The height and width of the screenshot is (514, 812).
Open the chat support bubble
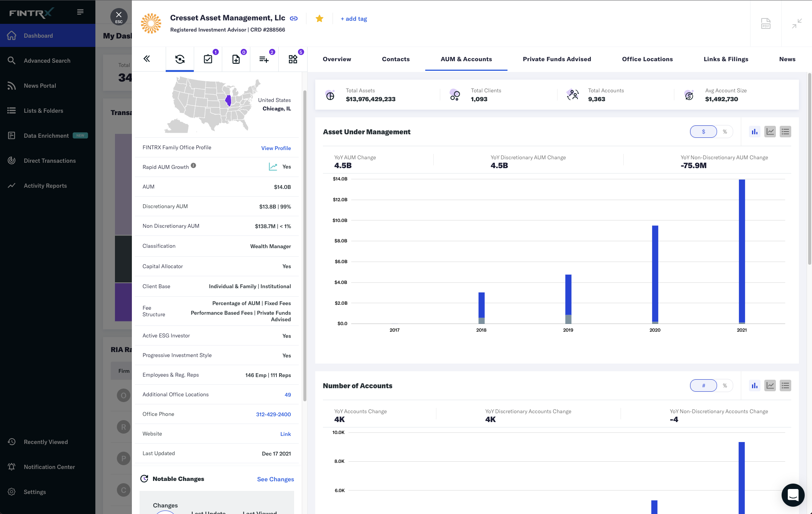coord(793,495)
